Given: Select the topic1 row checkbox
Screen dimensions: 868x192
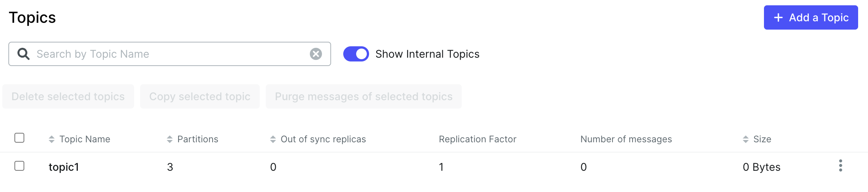Looking at the screenshot, I should (x=19, y=166).
